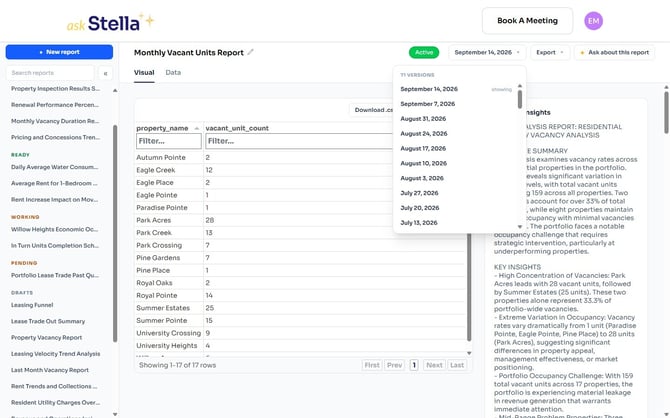Click the page scrollbar thumb at right
The width and height of the screenshot is (670, 418).
(x=666, y=112)
